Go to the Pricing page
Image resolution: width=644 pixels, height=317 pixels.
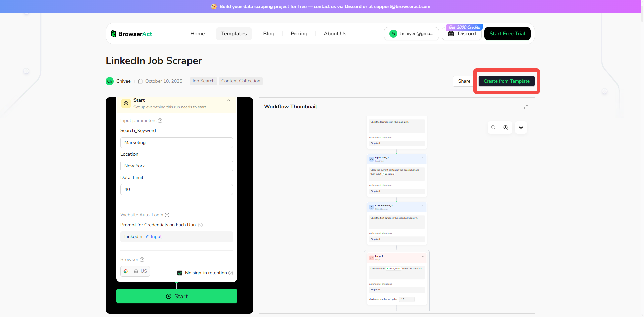(x=299, y=34)
